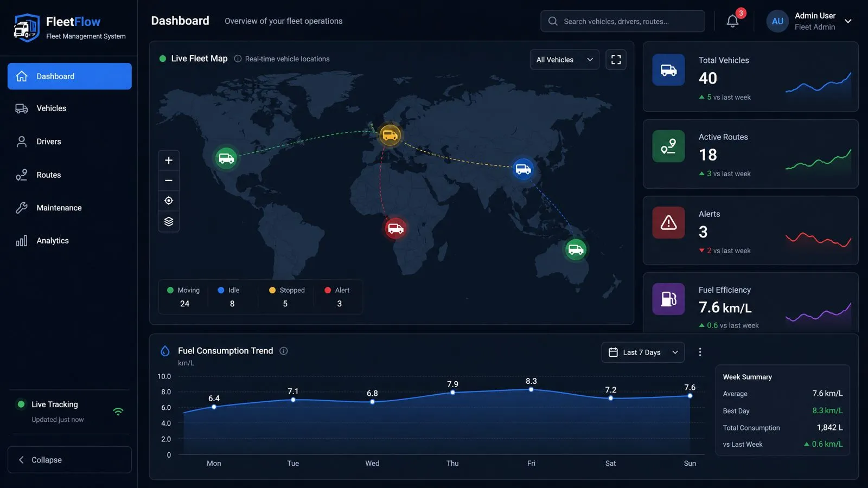This screenshot has width=868, height=488.
Task: Toggle fullscreen for the fleet map
Action: (616, 60)
